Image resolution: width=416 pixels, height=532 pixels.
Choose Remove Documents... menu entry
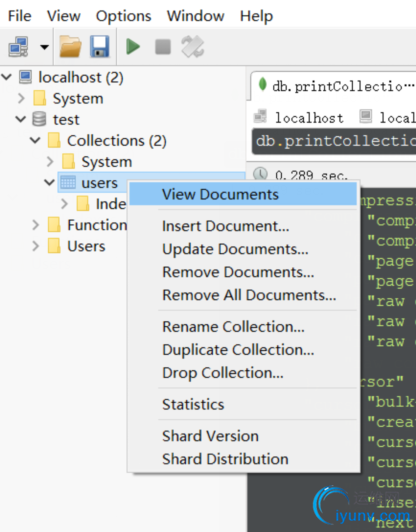(x=243, y=272)
